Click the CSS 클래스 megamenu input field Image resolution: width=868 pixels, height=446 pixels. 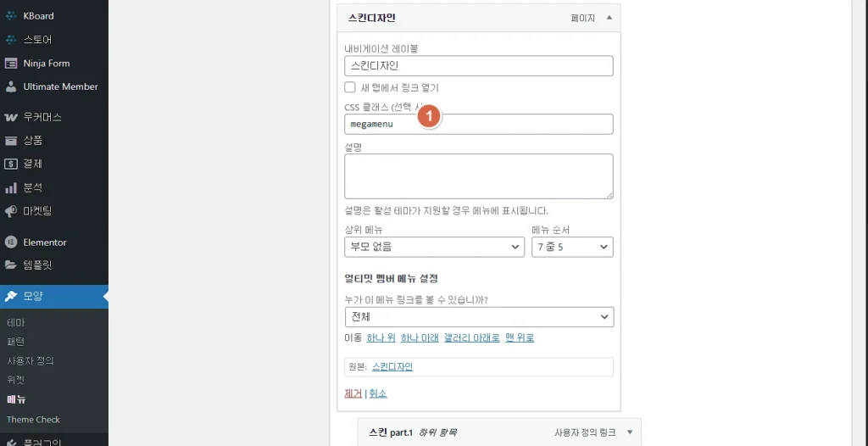click(x=479, y=124)
